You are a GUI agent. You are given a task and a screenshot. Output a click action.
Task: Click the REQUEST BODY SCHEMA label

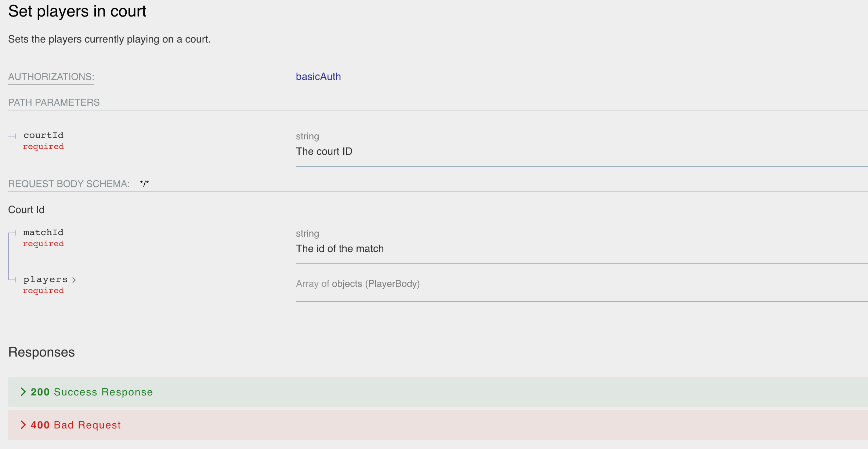point(69,184)
